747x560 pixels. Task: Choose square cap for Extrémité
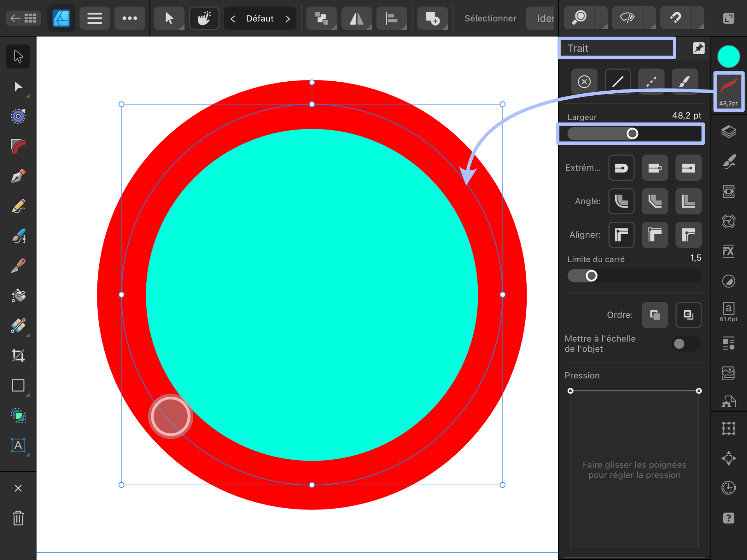click(688, 168)
